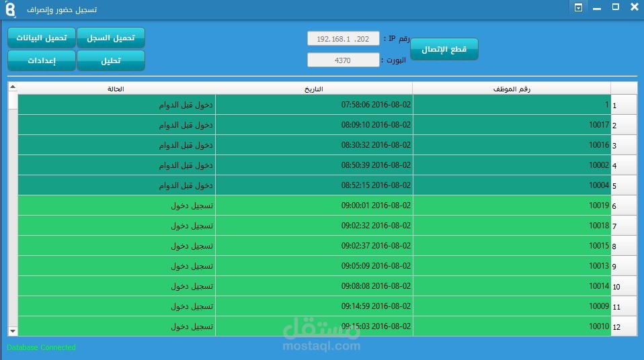Viewport: 644px width, 360px height.
Task: Open إعدادات settings button
Action: 42,60
